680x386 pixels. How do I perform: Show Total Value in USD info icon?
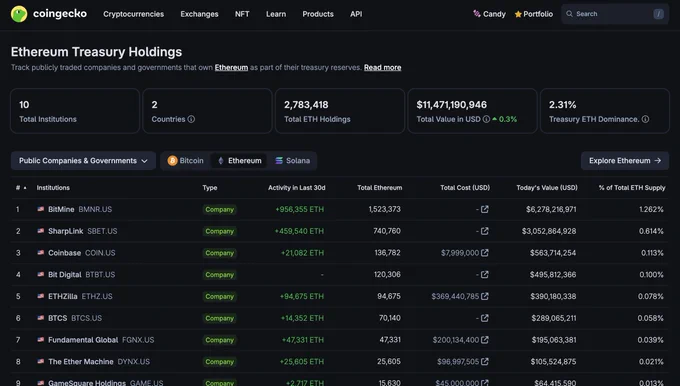pyautogui.click(x=486, y=119)
